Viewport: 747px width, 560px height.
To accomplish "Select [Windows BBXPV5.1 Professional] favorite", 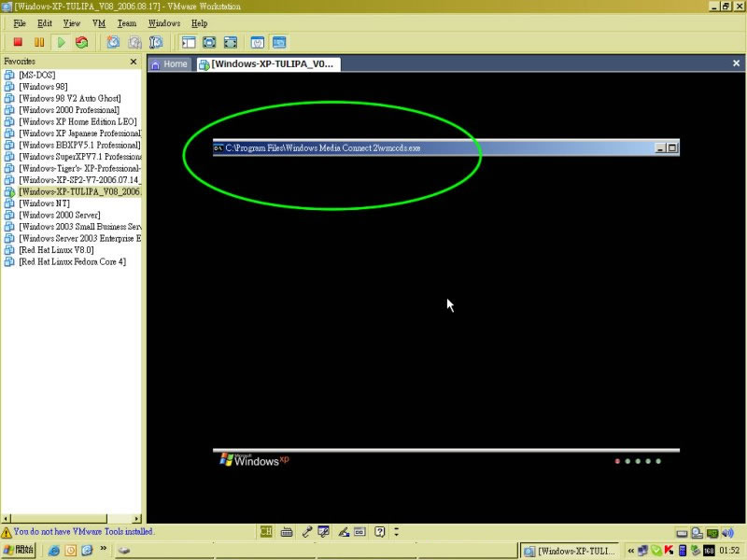I will 79,145.
